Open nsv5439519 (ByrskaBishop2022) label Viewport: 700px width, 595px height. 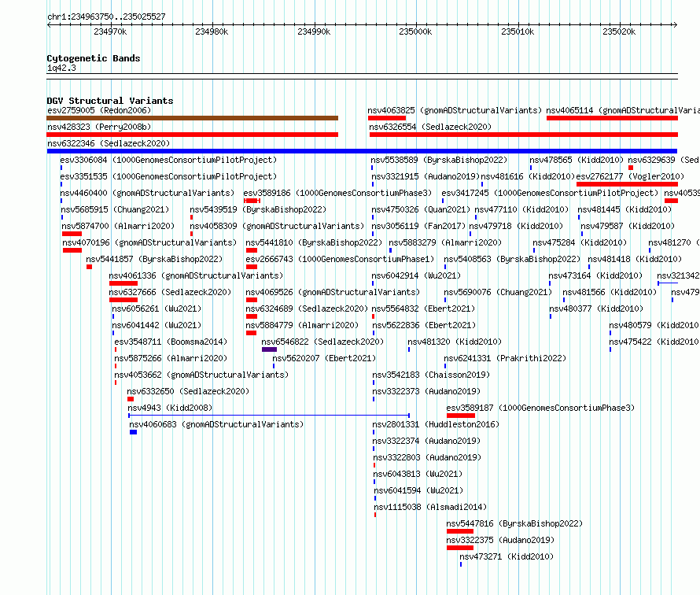[x=258, y=209]
